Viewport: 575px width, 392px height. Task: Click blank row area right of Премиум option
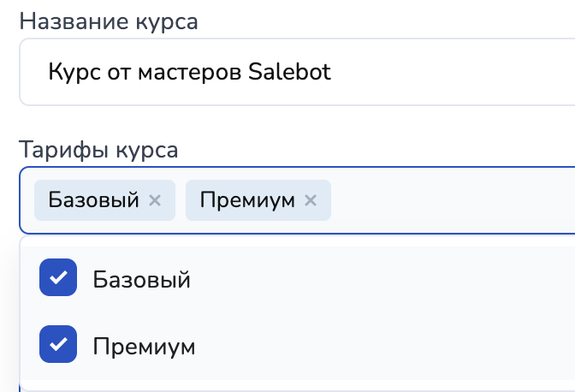(385, 346)
